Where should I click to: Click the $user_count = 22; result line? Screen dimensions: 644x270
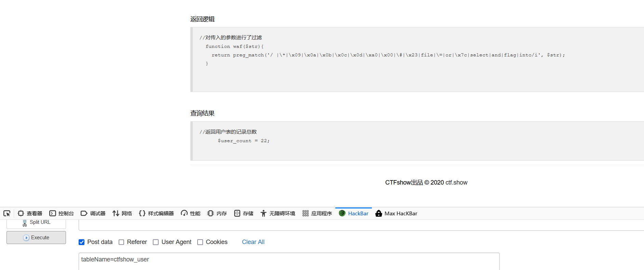click(244, 141)
